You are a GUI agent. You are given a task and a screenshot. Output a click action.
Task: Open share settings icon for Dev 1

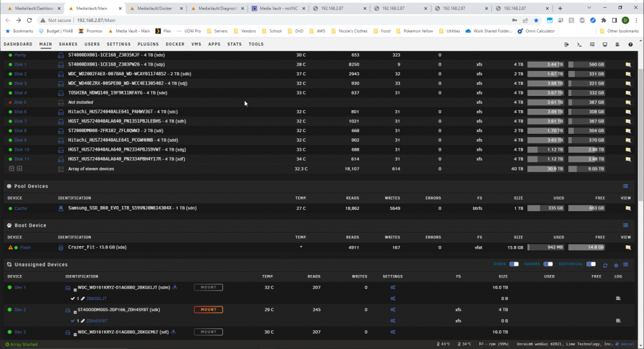[x=393, y=287]
